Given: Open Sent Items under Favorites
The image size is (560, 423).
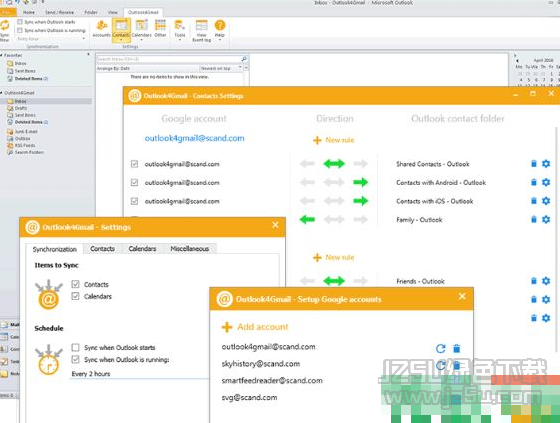Looking at the screenshot, I should pyautogui.click(x=25, y=71).
